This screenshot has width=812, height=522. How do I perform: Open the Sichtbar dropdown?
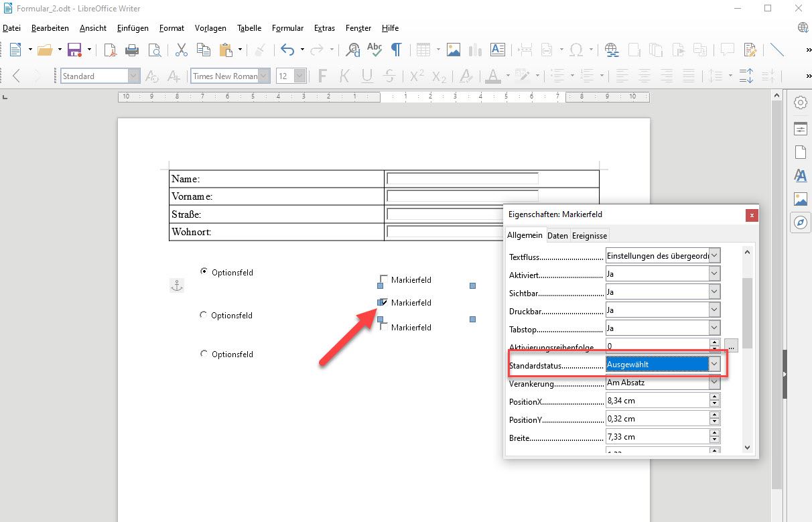(715, 291)
